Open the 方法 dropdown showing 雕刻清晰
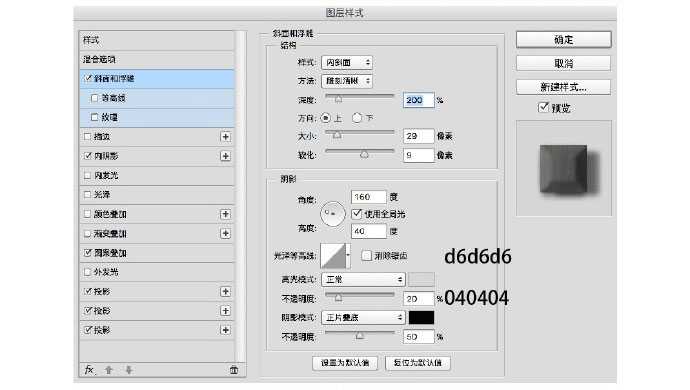Image resolution: width=690 pixels, height=390 pixels. tap(347, 81)
